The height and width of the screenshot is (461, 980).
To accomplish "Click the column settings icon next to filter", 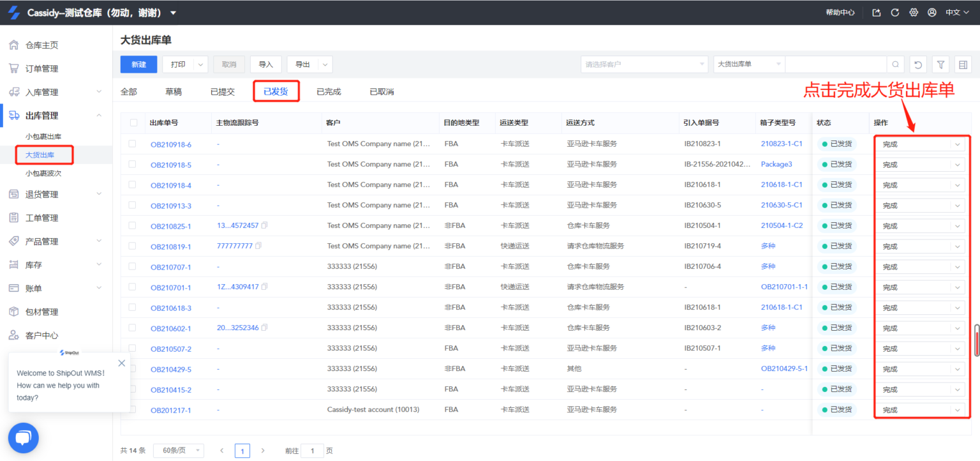I will point(963,64).
